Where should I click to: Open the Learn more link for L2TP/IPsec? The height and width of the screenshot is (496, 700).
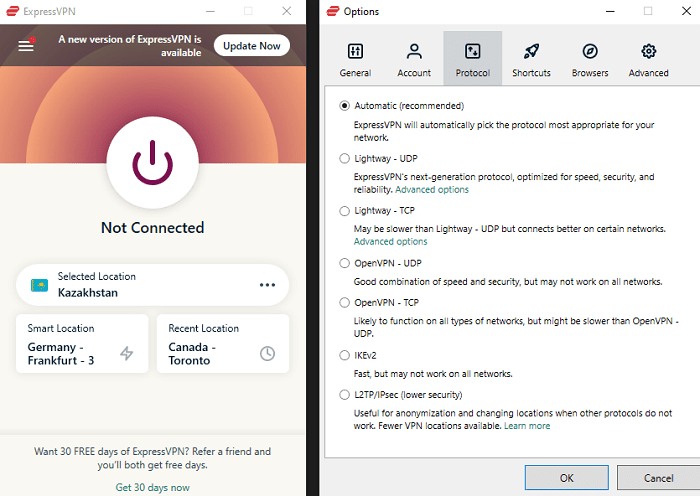click(527, 426)
